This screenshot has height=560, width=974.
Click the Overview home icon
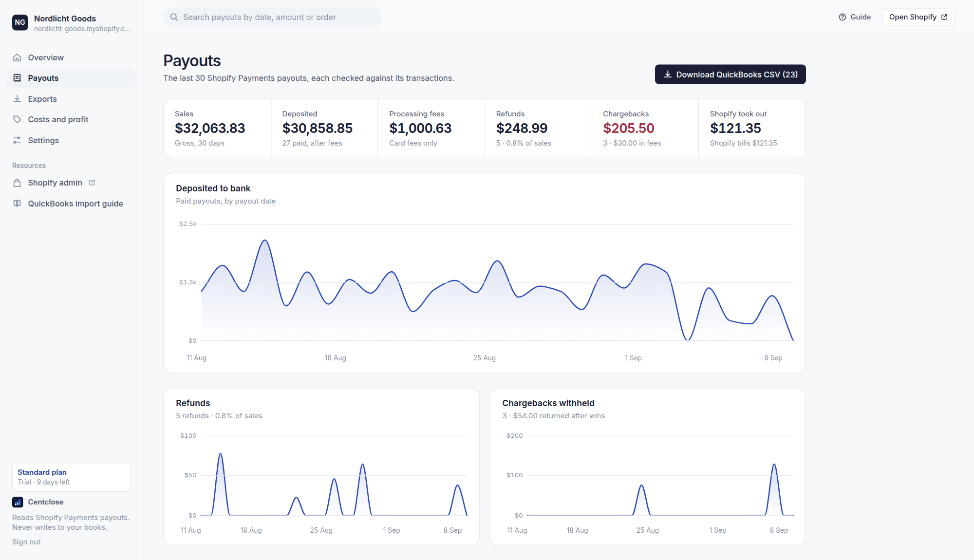click(x=17, y=57)
